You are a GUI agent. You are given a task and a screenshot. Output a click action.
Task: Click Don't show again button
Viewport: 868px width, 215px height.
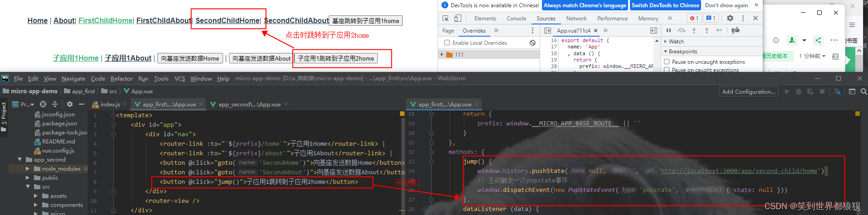point(726,5)
